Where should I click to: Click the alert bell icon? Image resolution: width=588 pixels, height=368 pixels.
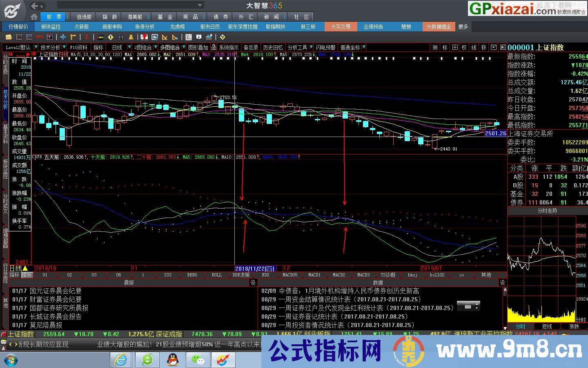point(131,37)
